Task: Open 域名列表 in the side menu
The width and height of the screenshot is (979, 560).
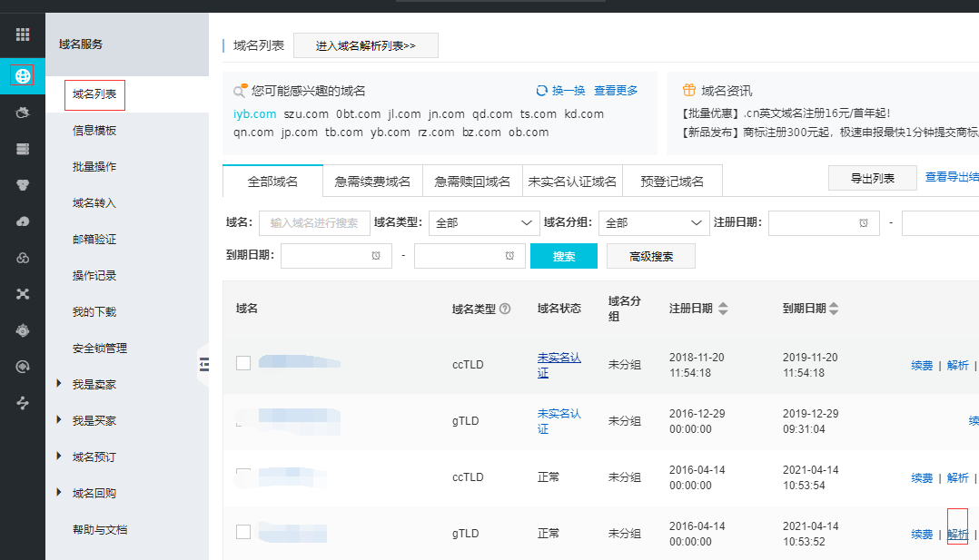Action: (x=94, y=94)
